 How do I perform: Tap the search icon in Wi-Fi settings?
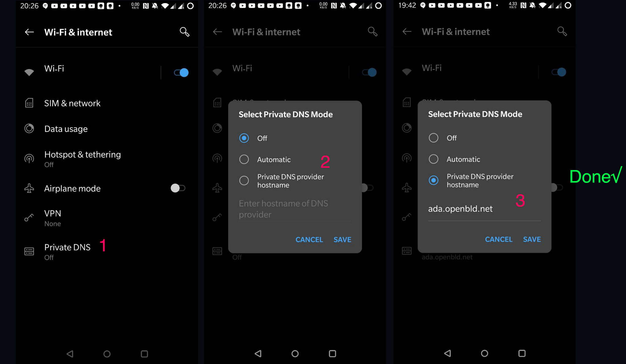[x=184, y=32]
